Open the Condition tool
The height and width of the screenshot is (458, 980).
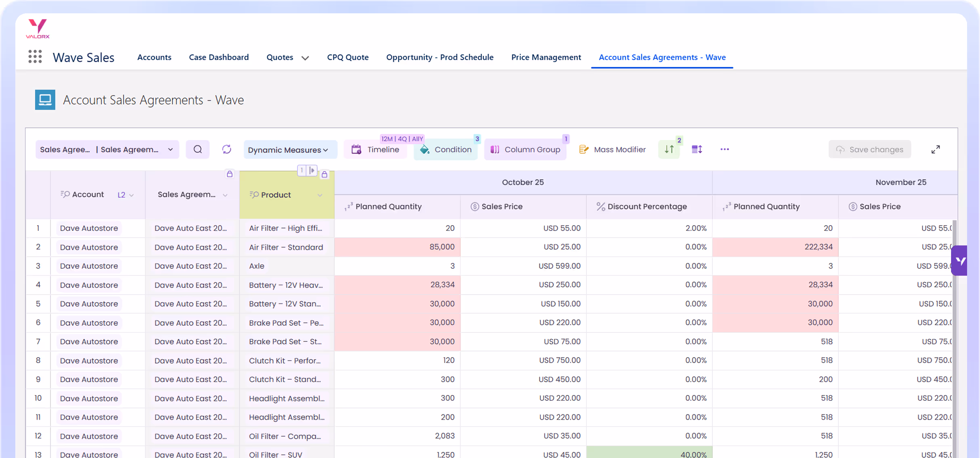point(446,149)
